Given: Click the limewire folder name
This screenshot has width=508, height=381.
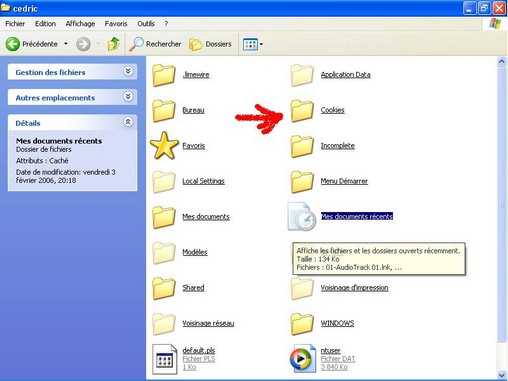Looking at the screenshot, I should pyautogui.click(x=196, y=75).
